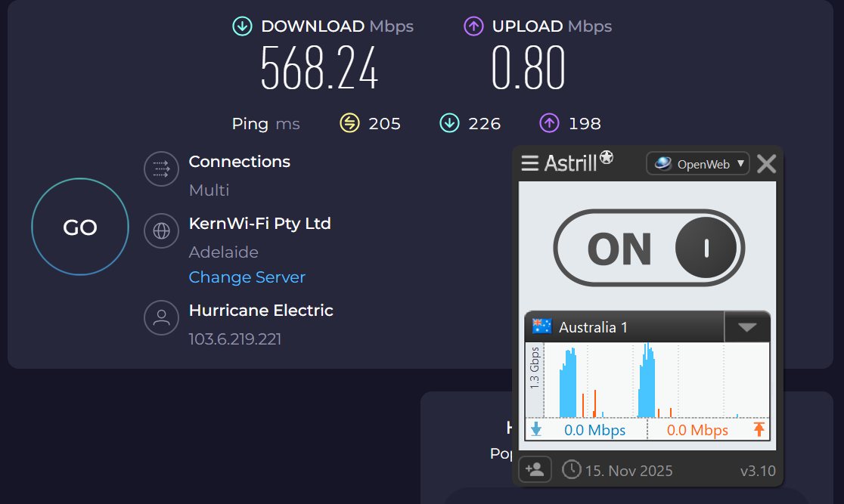The image size is (844, 504).
Task: Close the Astrill VPN window
Action: pos(766,163)
